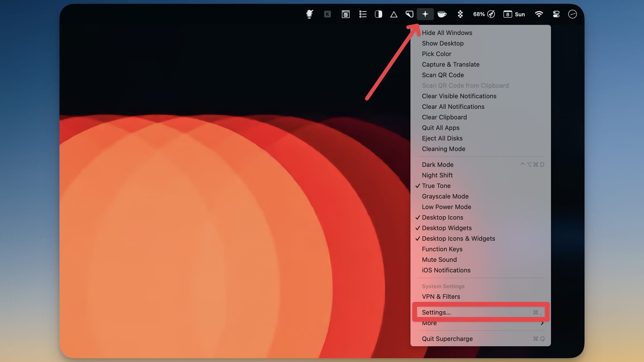
Task: Enable Night Shift
Action: click(x=480, y=175)
